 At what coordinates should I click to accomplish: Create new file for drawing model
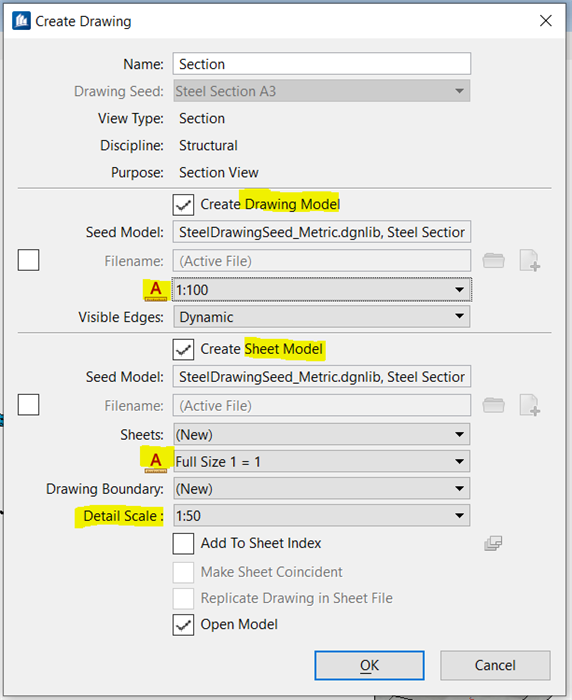click(530, 261)
